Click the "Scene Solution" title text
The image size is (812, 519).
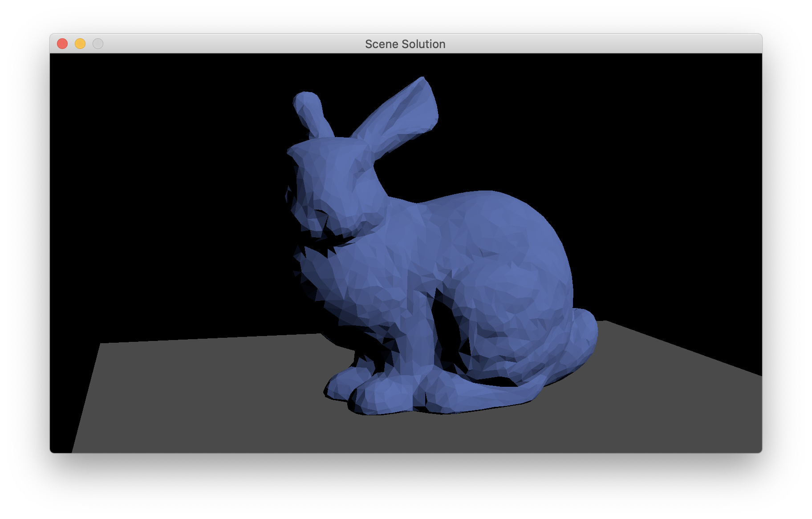coord(405,44)
